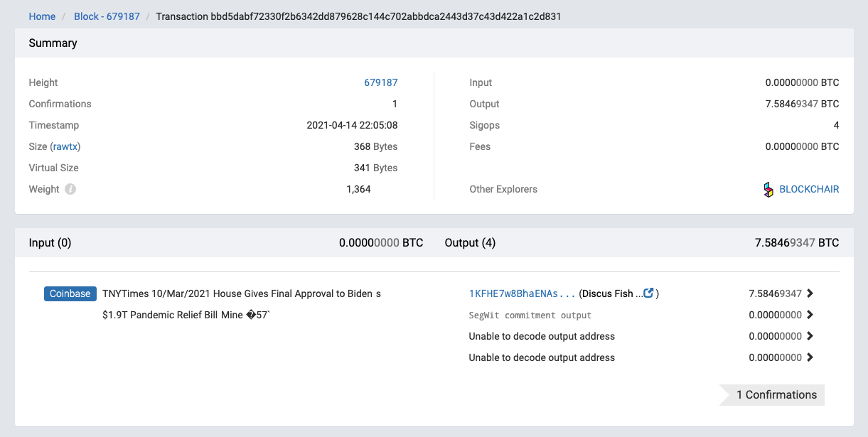Click the Input (0) section header
The height and width of the screenshot is (437, 868).
(x=50, y=242)
